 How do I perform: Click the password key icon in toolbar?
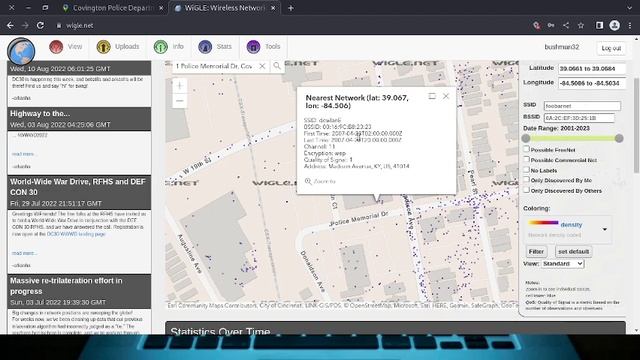[x=551, y=25]
